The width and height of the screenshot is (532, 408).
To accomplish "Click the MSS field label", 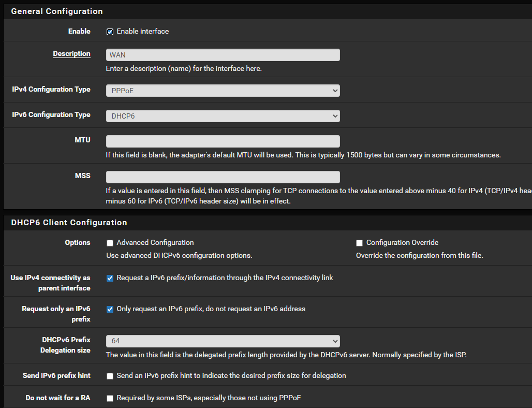I will click(x=82, y=176).
